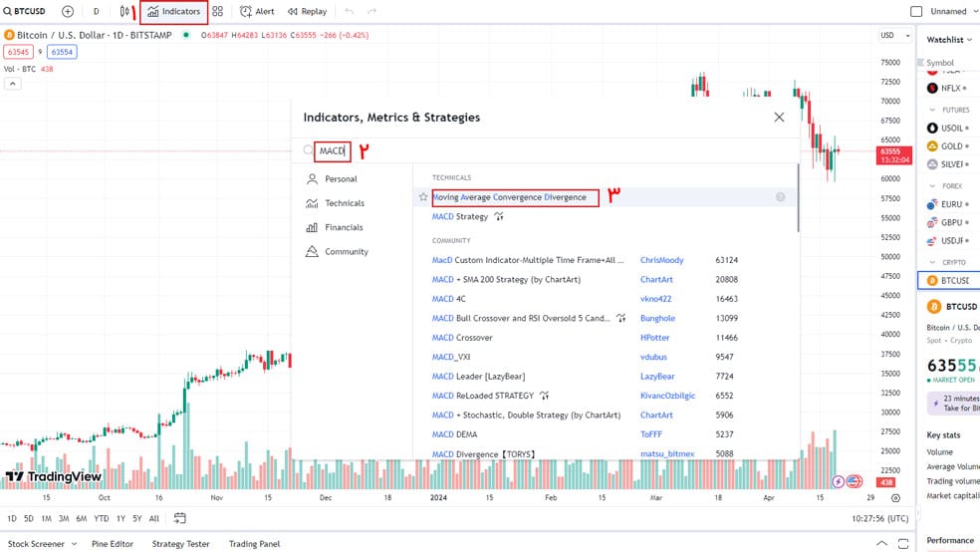Click the dialog results scrollbar

(x=798, y=197)
